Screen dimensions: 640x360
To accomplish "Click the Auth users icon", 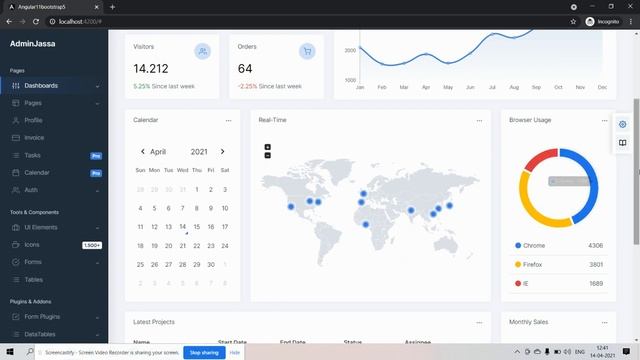I will tap(16, 190).
